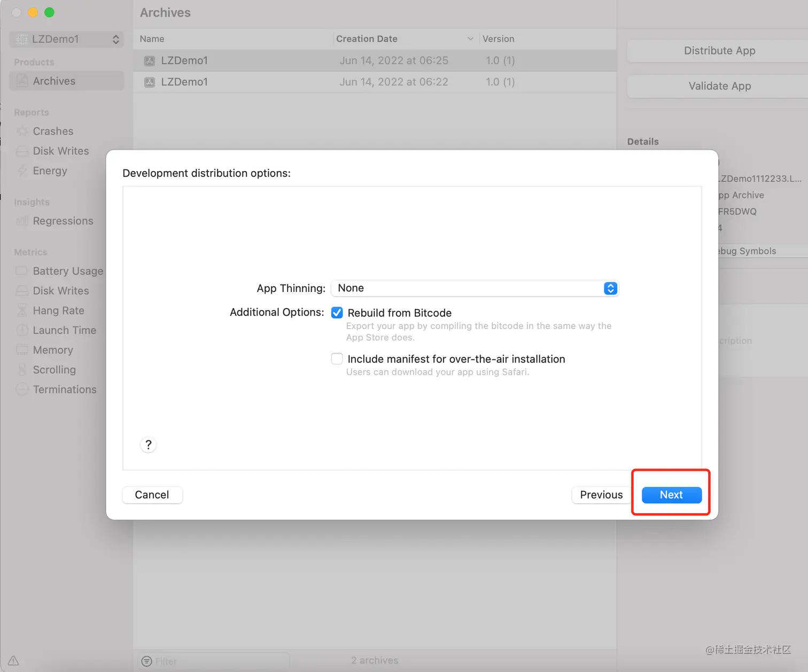Click the LZDemo1 app icon in the selector
Image resolution: width=808 pixels, height=672 pixels.
click(x=22, y=39)
